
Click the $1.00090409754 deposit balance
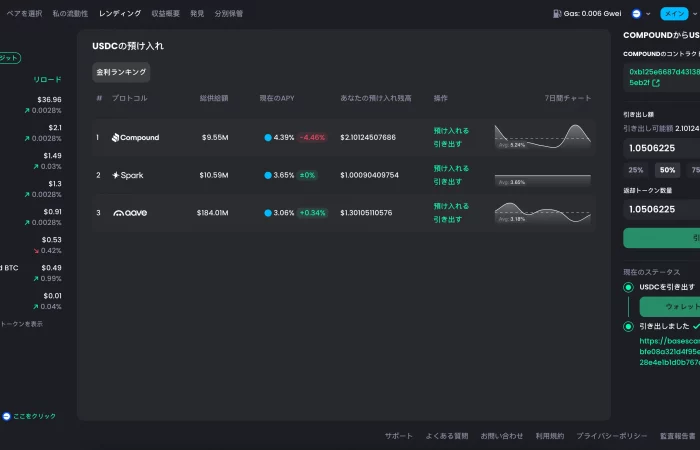(369, 175)
